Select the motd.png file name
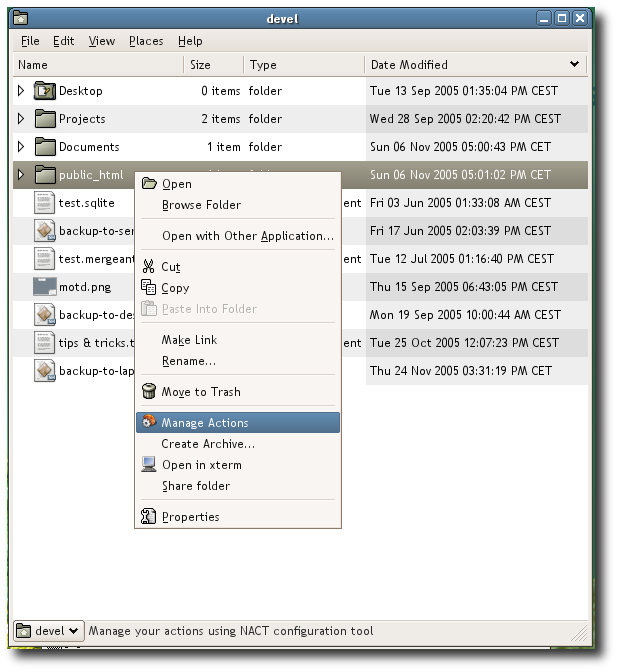The height and width of the screenshot is (672, 618). (85, 287)
